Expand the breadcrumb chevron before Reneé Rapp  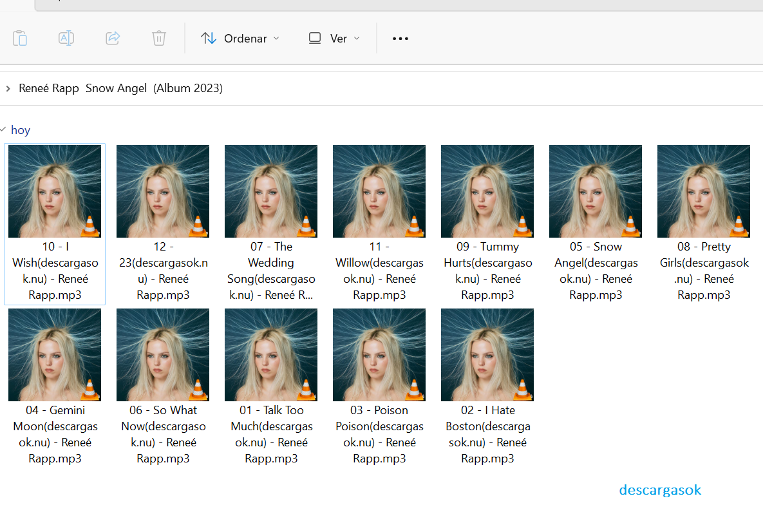[x=8, y=89]
